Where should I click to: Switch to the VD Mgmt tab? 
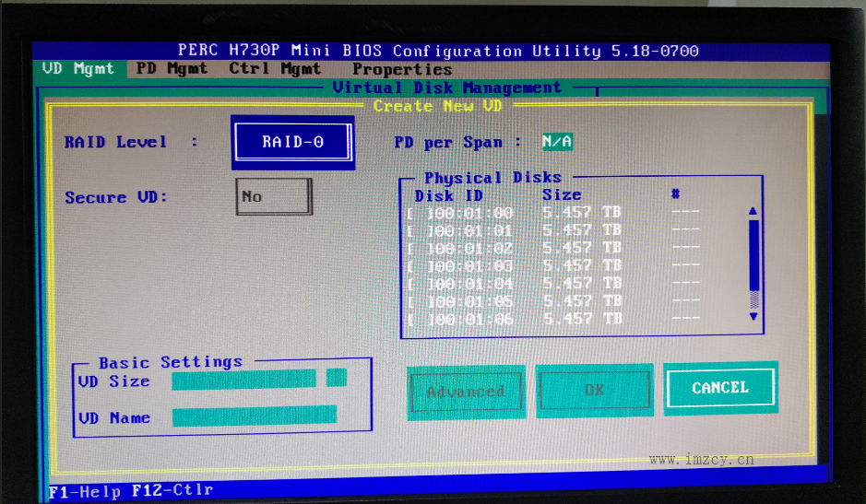pos(77,69)
